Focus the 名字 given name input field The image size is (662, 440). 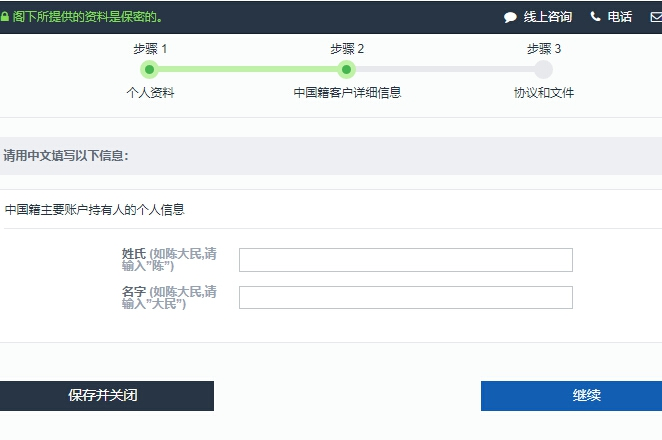point(406,297)
